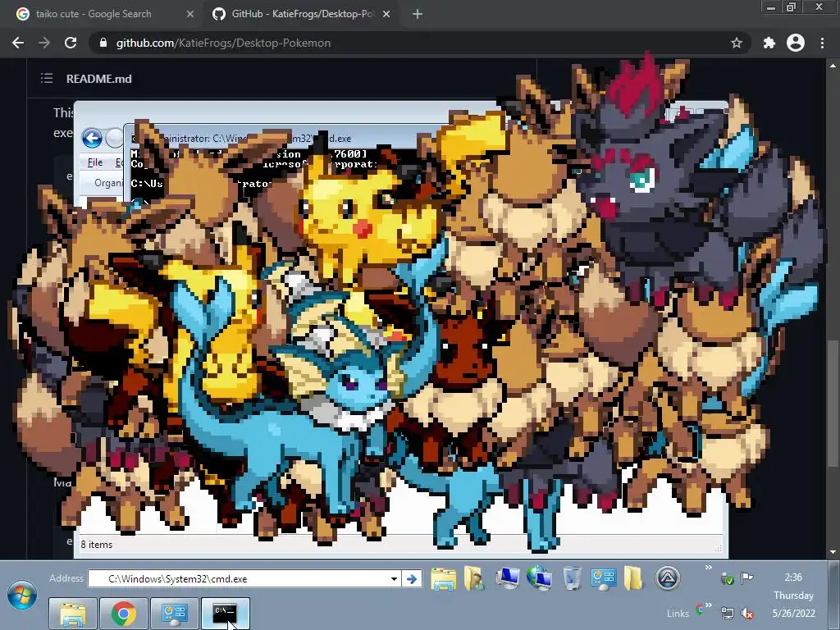Reload the GitHub page

tap(71, 43)
